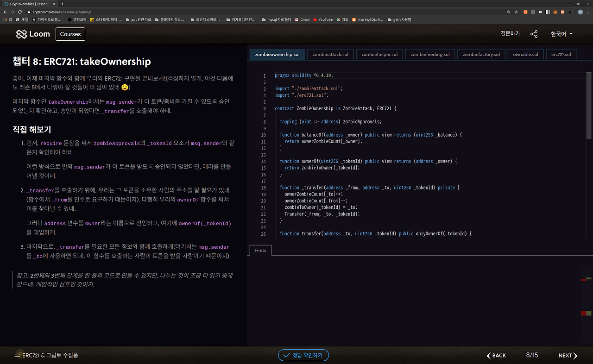
Task: Open the 새 탭 bookmark
Action: tap(22, 19)
